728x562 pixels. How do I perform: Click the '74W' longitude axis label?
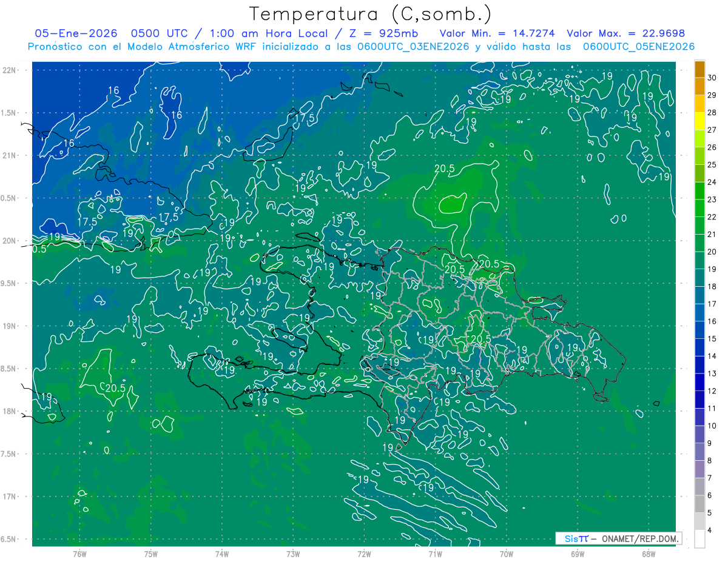[222, 554]
